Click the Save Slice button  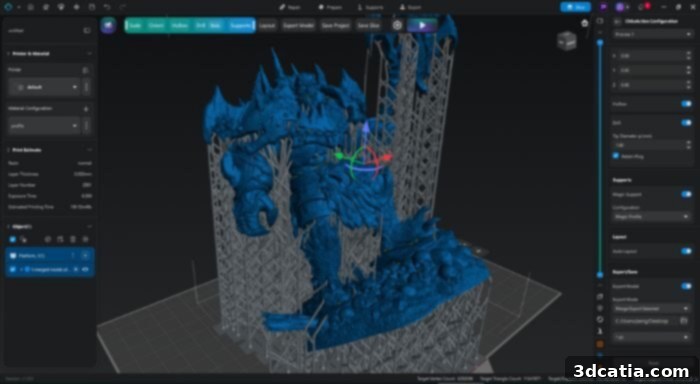368,25
